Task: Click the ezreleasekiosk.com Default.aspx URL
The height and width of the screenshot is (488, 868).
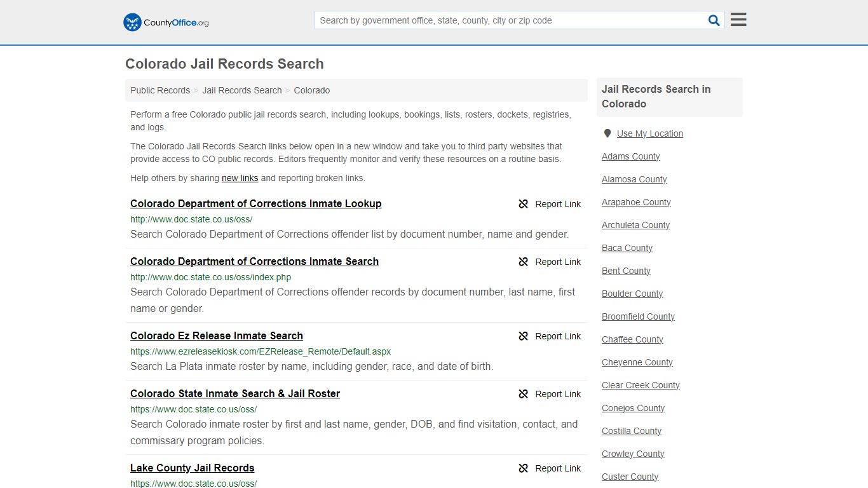Action: point(261,351)
